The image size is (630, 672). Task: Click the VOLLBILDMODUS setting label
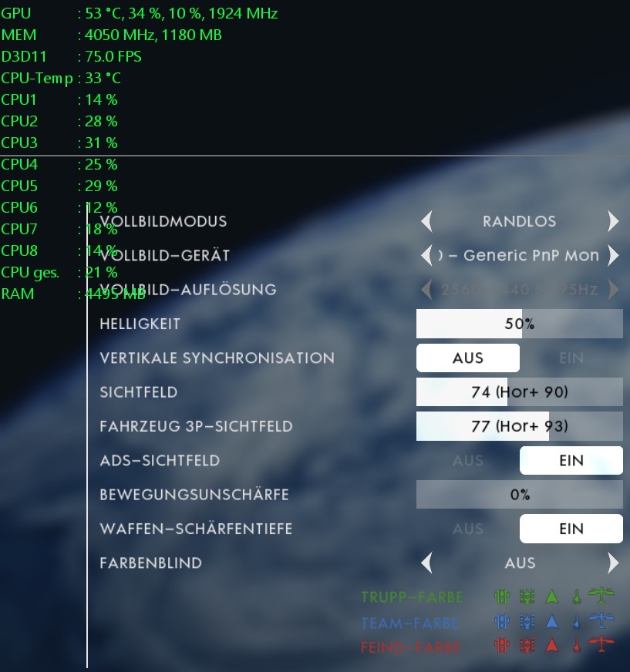pos(163,221)
